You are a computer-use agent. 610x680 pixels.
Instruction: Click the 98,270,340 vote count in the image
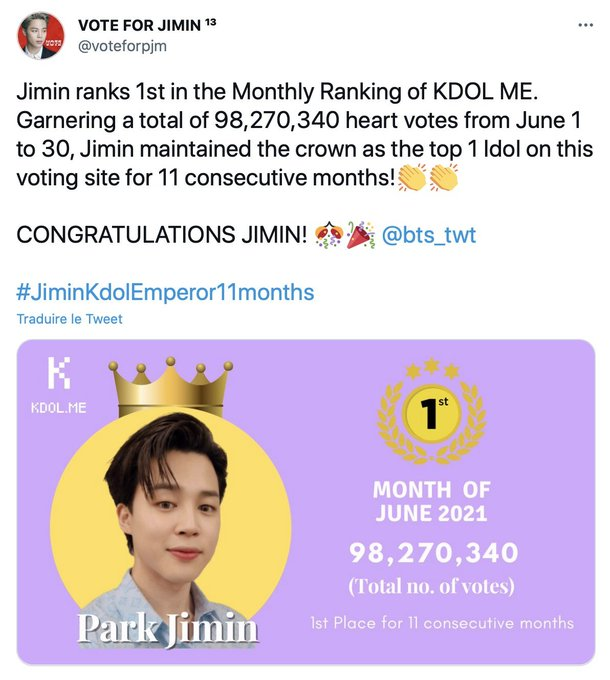coord(434,553)
